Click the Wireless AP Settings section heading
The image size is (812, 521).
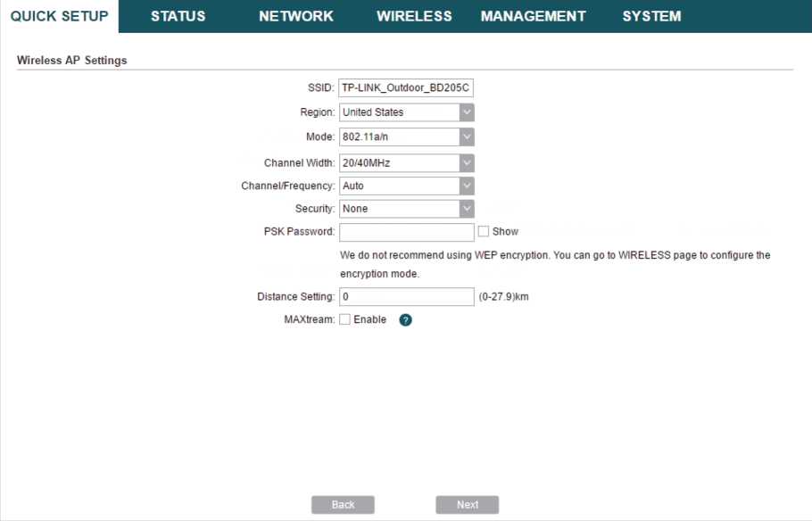click(x=72, y=61)
